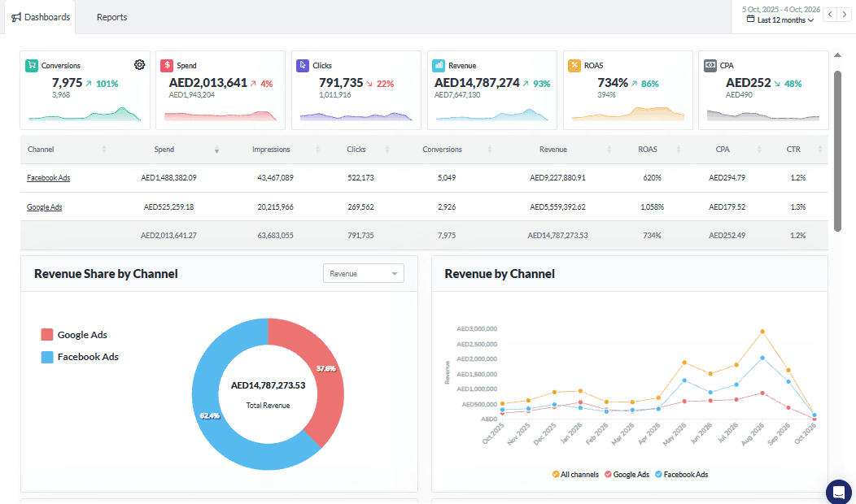856x504 pixels.
Task: Click the ROAS card sparkline chart
Action: 628,114
